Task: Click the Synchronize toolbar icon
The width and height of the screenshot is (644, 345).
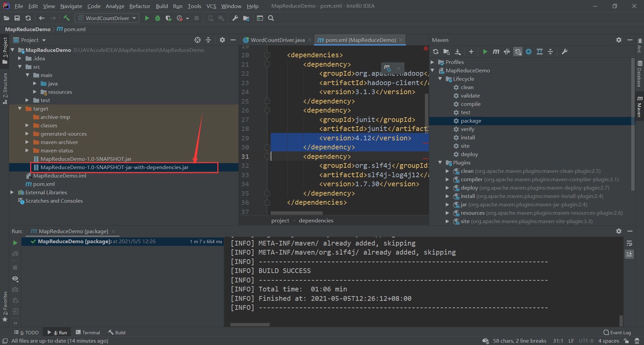Action: point(28,18)
